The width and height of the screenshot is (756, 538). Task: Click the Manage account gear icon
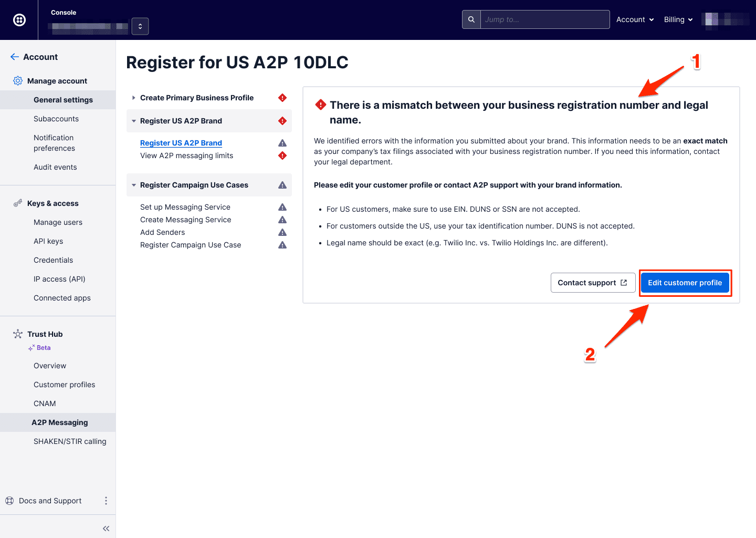coord(17,80)
